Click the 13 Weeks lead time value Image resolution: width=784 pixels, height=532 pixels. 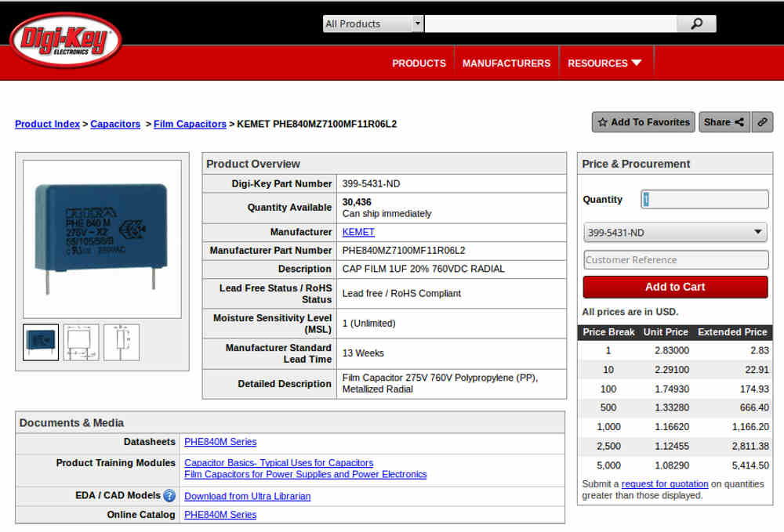363,353
